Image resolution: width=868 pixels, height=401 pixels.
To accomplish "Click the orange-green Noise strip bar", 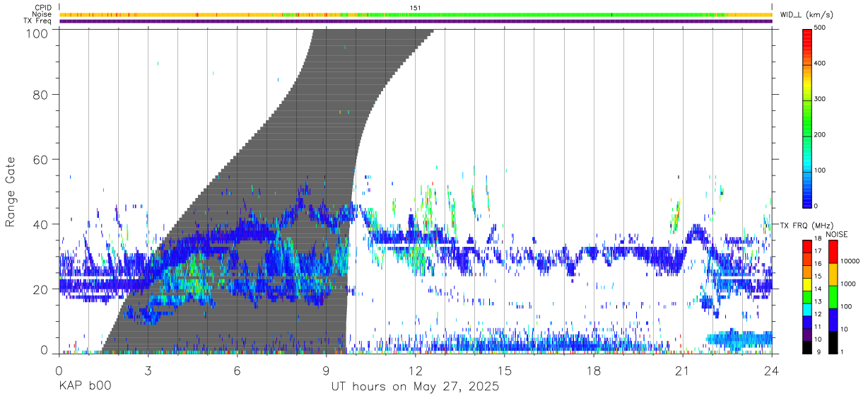I will [x=416, y=14].
